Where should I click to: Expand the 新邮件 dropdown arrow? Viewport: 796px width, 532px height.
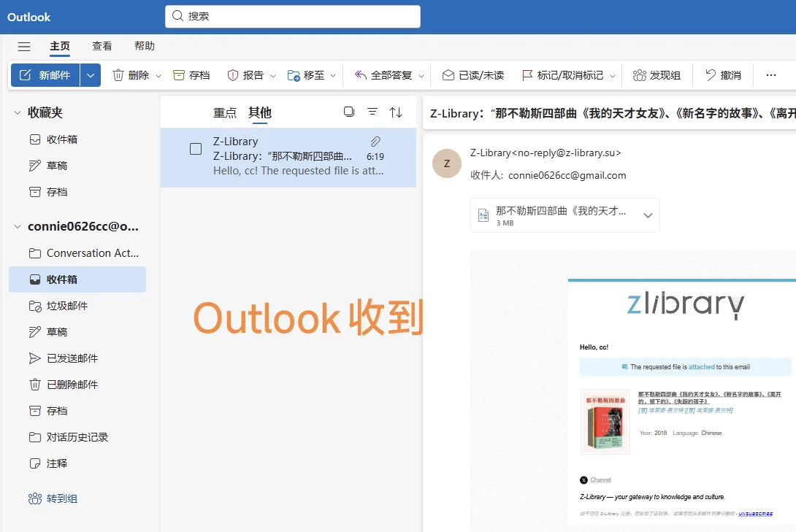pyautogui.click(x=91, y=75)
